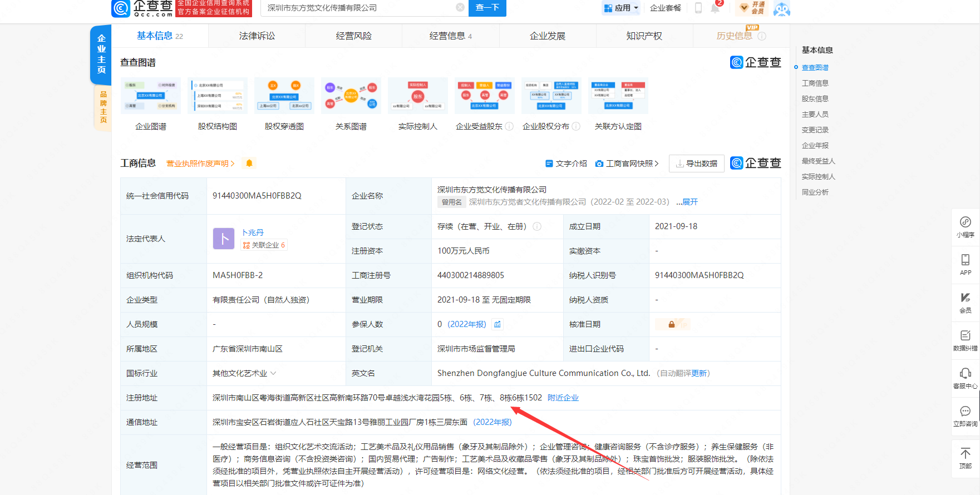Open legal representative 卜兆丹 link
This screenshot has width=980, height=495.
click(x=253, y=232)
